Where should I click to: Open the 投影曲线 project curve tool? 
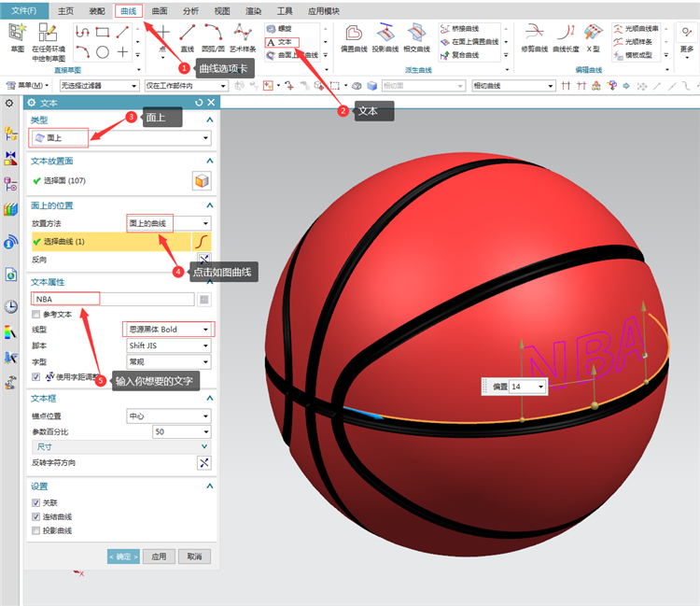click(x=385, y=39)
